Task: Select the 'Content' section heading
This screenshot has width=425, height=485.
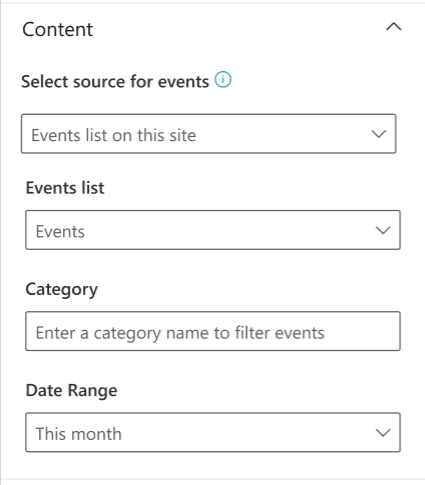Action: click(57, 29)
